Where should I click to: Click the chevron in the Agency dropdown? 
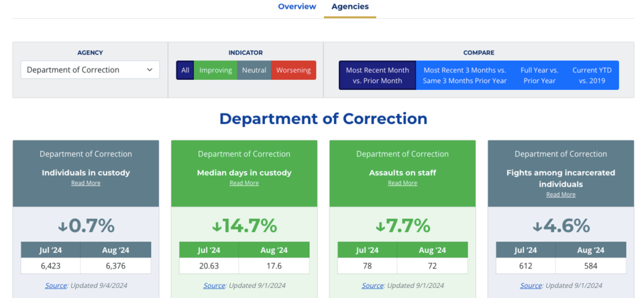pyautogui.click(x=150, y=70)
